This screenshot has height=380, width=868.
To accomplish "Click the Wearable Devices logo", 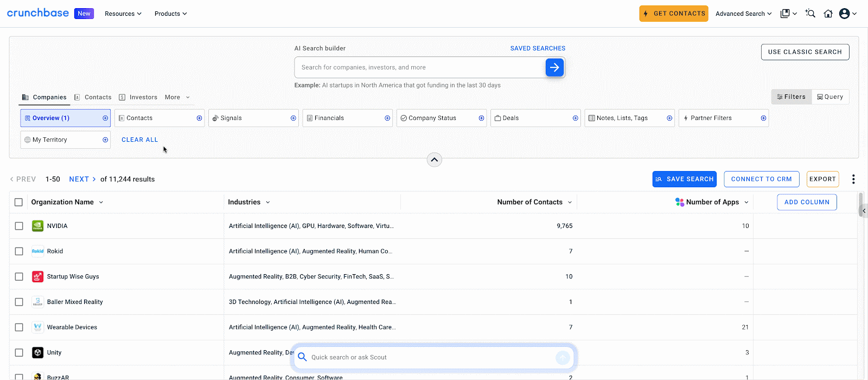I will [x=37, y=327].
